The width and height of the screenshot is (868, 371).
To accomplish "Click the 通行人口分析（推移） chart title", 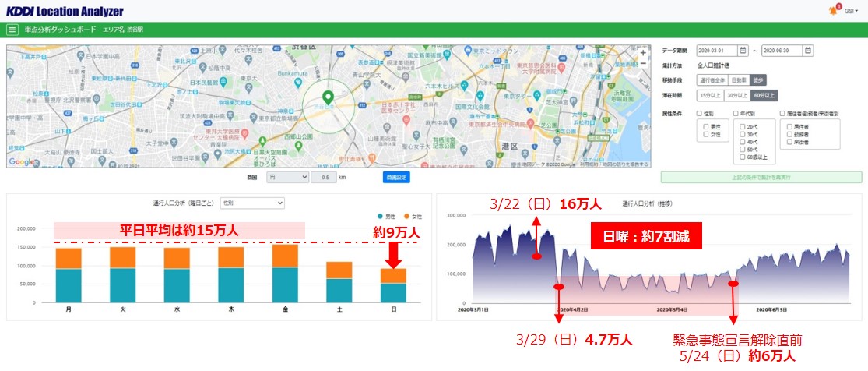I will pos(647,203).
